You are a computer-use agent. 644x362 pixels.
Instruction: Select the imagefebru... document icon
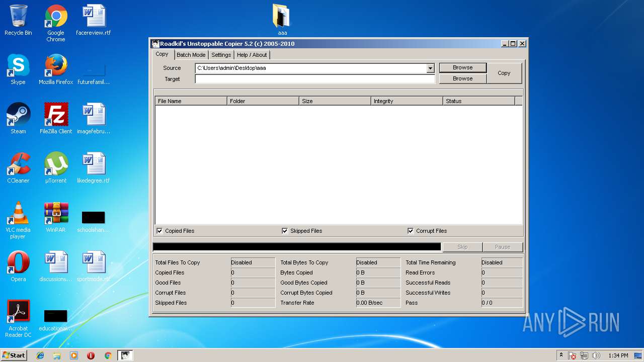tap(94, 119)
